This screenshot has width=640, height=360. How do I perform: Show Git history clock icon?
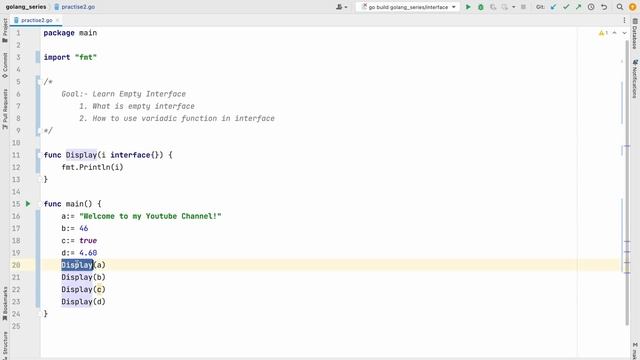[591, 7]
